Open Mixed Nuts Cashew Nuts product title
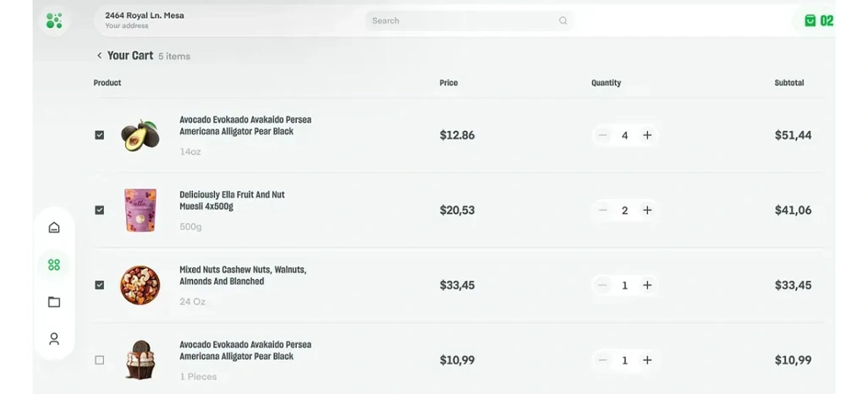The height and width of the screenshot is (394, 868). click(243, 276)
